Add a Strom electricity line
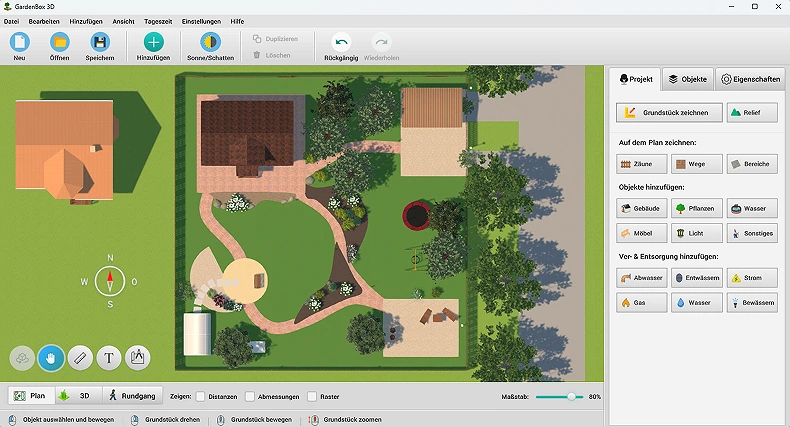The image size is (790, 427). click(x=752, y=277)
